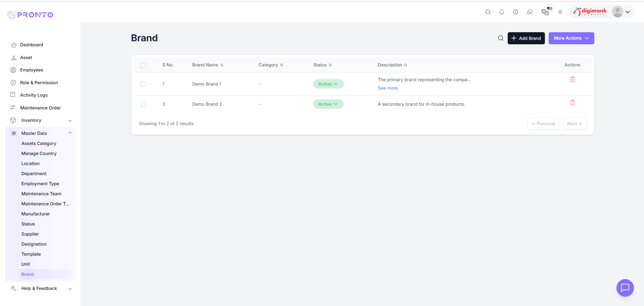Screen dimensions: 644x306
Task: Click the floating chat bubble at bottom right
Action: (625, 288)
